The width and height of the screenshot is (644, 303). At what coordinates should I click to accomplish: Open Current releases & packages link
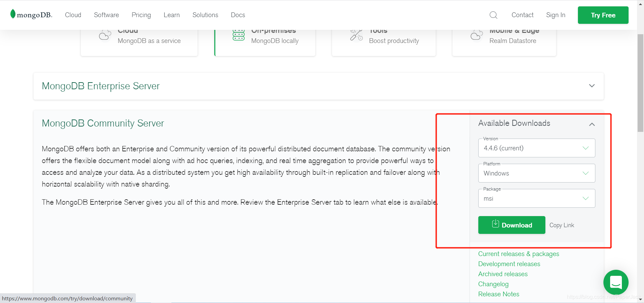519,254
